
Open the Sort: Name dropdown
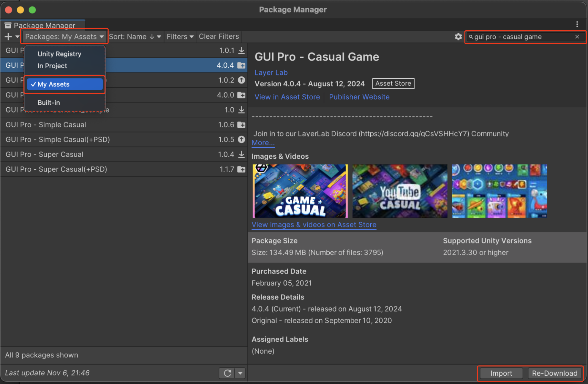point(135,37)
